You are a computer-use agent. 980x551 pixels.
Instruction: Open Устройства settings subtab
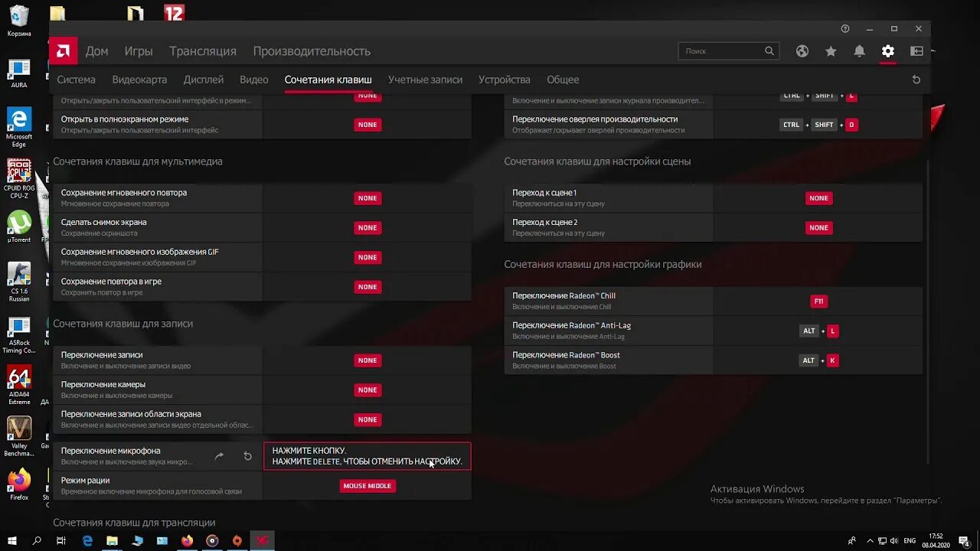(x=505, y=80)
